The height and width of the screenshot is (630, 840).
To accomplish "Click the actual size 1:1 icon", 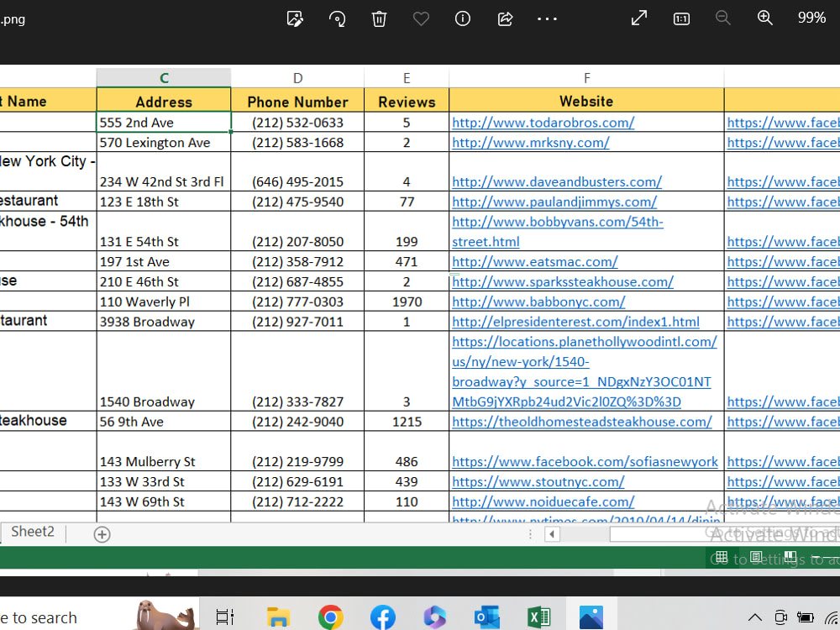I will pyautogui.click(x=681, y=19).
